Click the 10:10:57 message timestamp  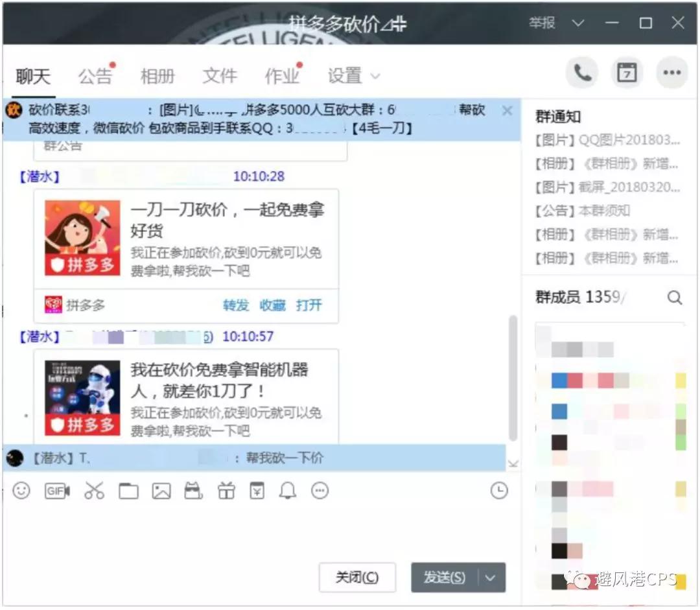[248, 336]
